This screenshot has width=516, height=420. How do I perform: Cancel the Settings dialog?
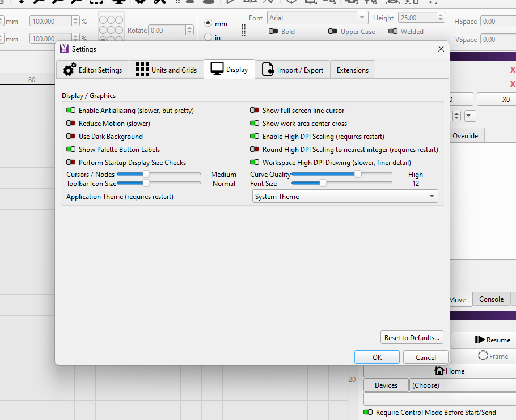[x=425, y=357]
